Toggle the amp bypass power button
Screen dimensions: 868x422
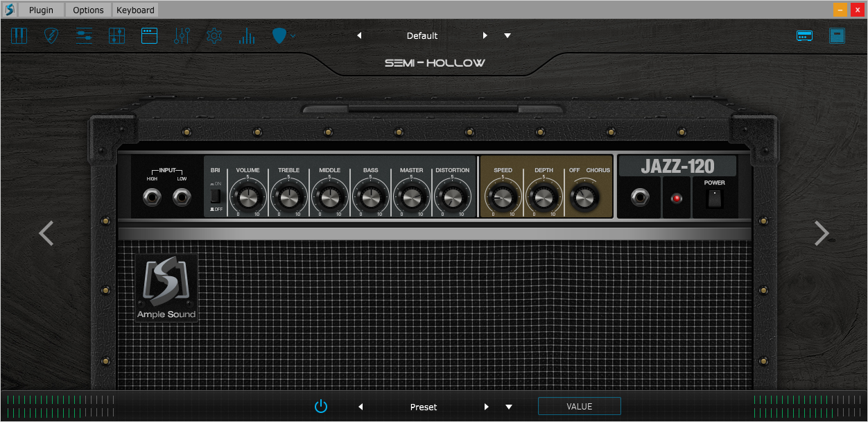click(320, 407)
